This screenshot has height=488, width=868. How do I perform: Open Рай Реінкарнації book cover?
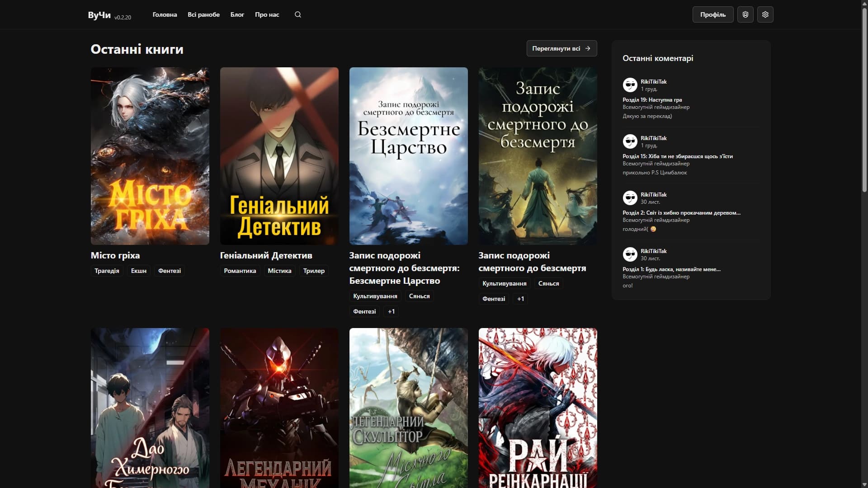(x=538, y=408)
